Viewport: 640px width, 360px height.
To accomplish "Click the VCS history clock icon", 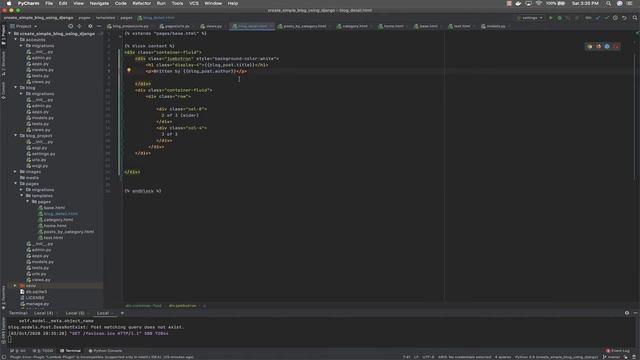I will pyautogui.click(x=615, y=18).
